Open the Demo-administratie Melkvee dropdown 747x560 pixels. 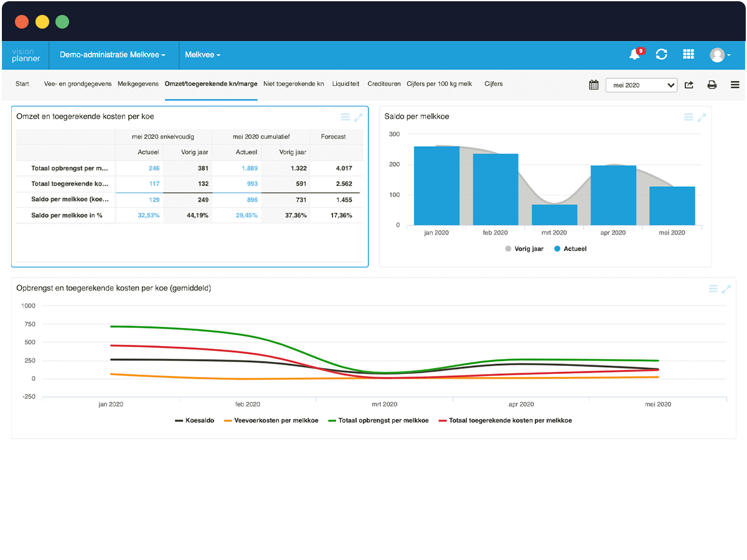[113, 55]
